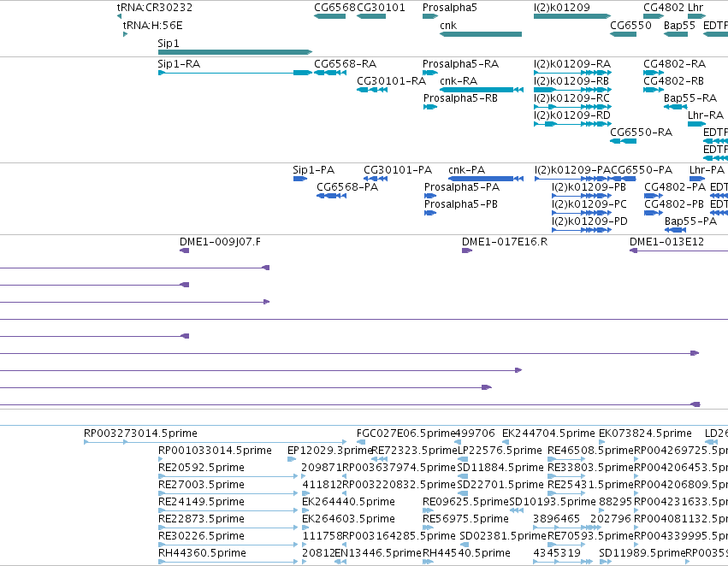This screenshot has width=728, height=566.
Task: Click the Bap55-RA transcript glyph
Action: pos(676,107)
